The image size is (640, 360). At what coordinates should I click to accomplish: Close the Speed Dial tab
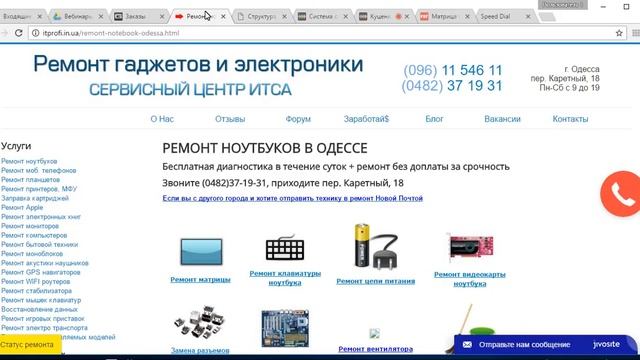tap(528, 16)
